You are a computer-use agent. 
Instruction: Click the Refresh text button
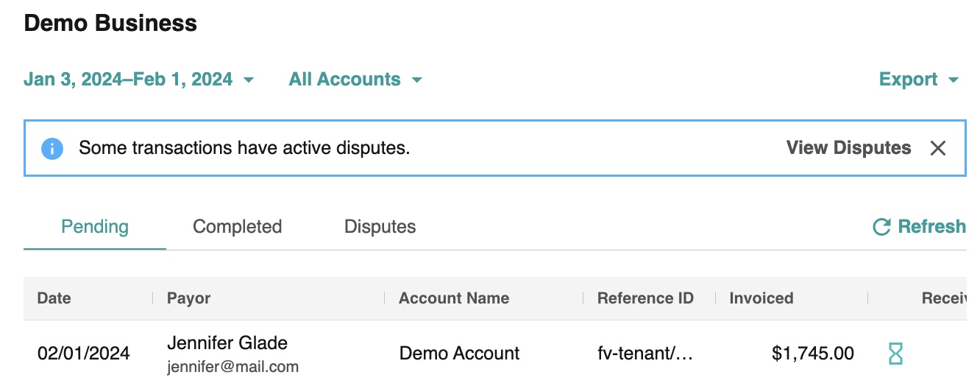(x=931, y=227)
